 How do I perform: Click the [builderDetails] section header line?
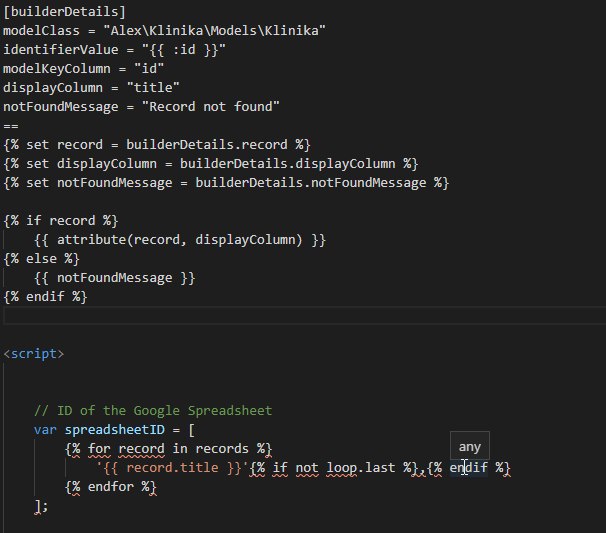tap(64, 11)
